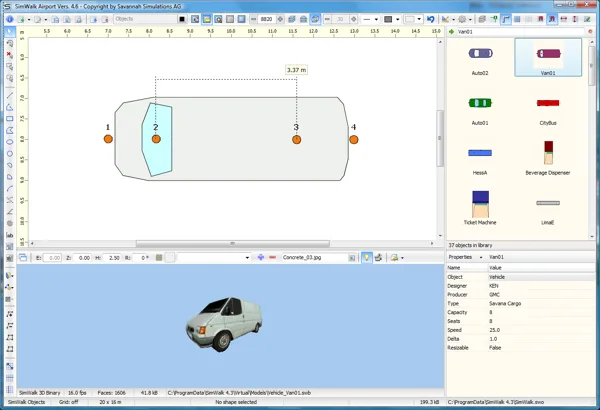Screen dimensions: 600x410
Task: Select the pointer arrow tool in left toolbar
Action: tap(10, 32)
